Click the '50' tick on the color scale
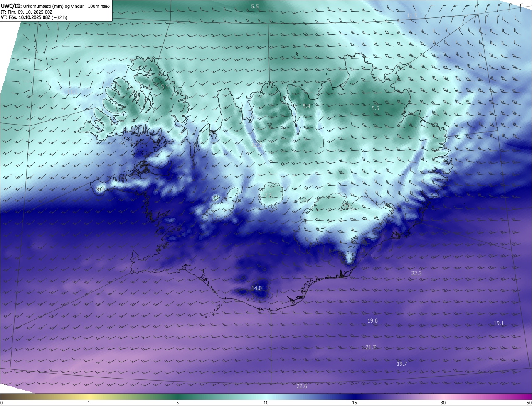 pyautogui.click(x=529, y=403)
